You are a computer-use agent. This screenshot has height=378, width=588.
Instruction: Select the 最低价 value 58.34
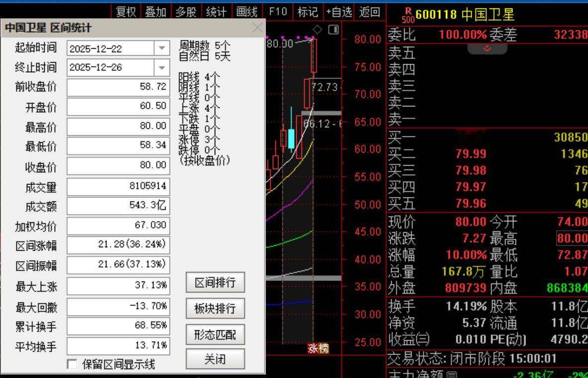pyautogui.click(x=118, y=145)
